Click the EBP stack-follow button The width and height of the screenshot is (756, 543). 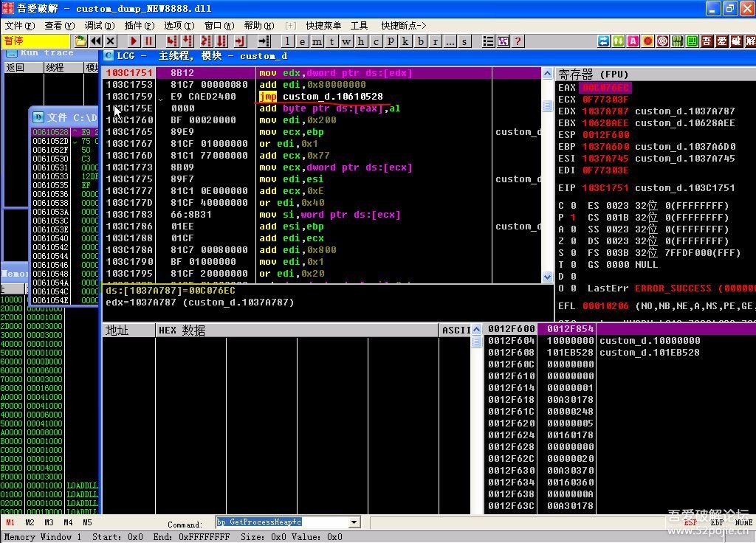(x=717, y=522)
